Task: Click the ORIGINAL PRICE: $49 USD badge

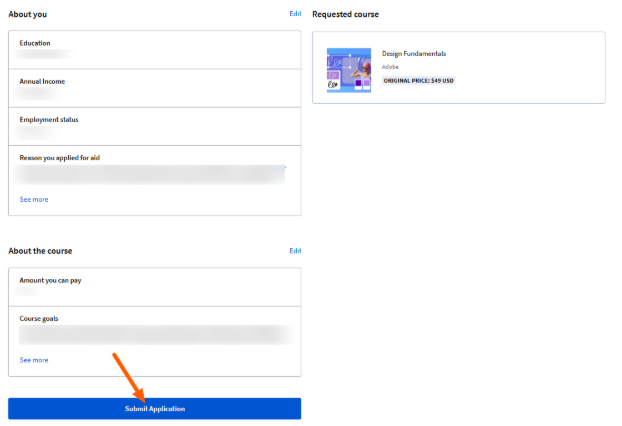Action: coord(419,81)
